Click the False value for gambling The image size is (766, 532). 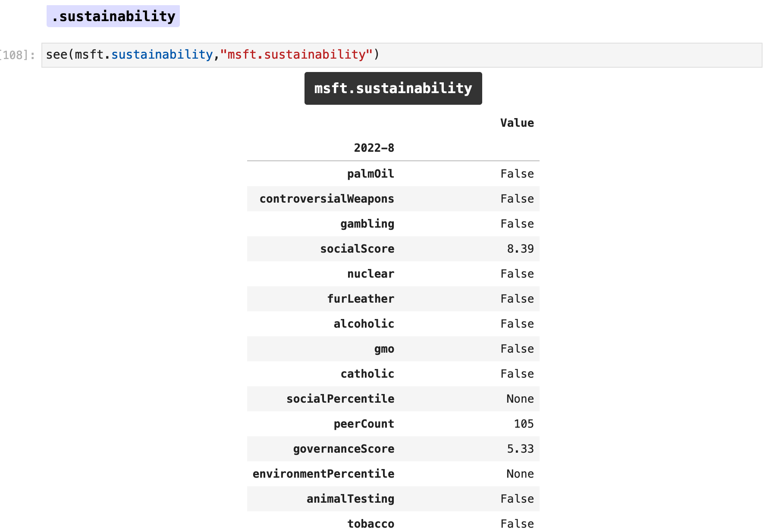pyautogui.click(x=517, y=224)
